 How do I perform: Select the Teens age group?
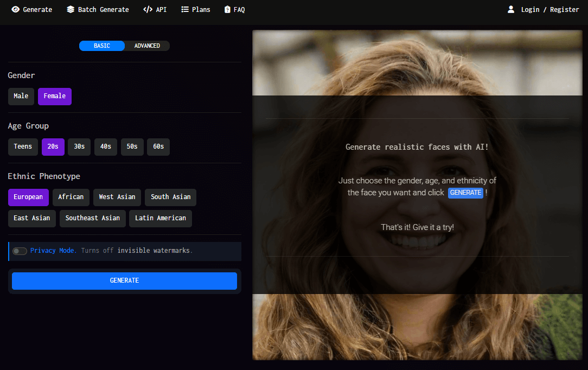[23, 147]
